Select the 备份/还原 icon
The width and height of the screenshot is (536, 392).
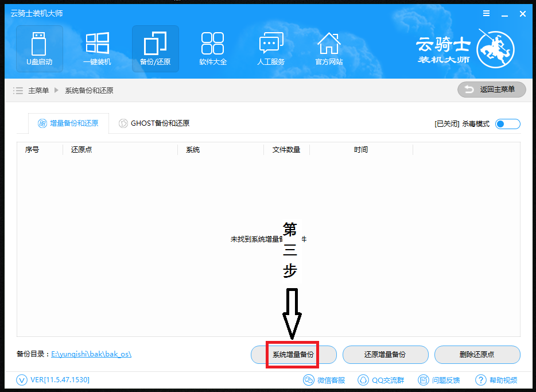pos(155,49)
